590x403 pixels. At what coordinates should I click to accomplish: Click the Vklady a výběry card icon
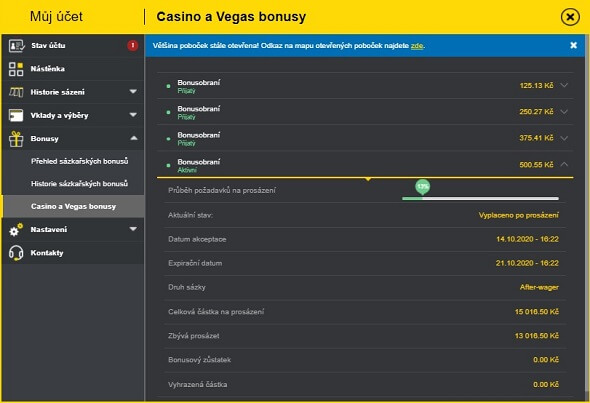pyautogui.click(x=16, y=116)
